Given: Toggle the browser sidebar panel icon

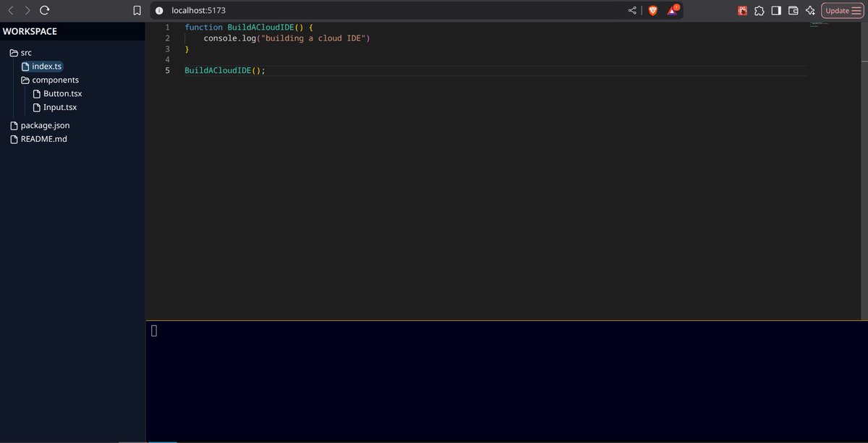Looking at the screenshot, I should pyautogui.click(x=776, y=11).
